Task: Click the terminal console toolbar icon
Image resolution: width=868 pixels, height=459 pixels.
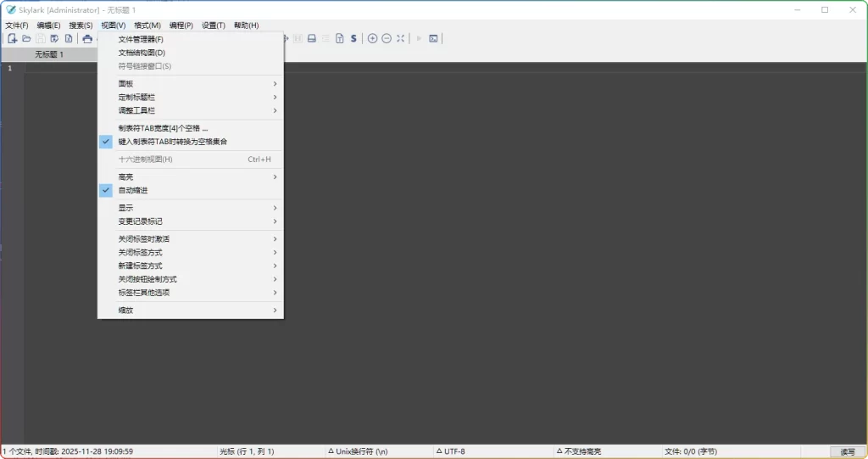Action: [x=433, y=39]
